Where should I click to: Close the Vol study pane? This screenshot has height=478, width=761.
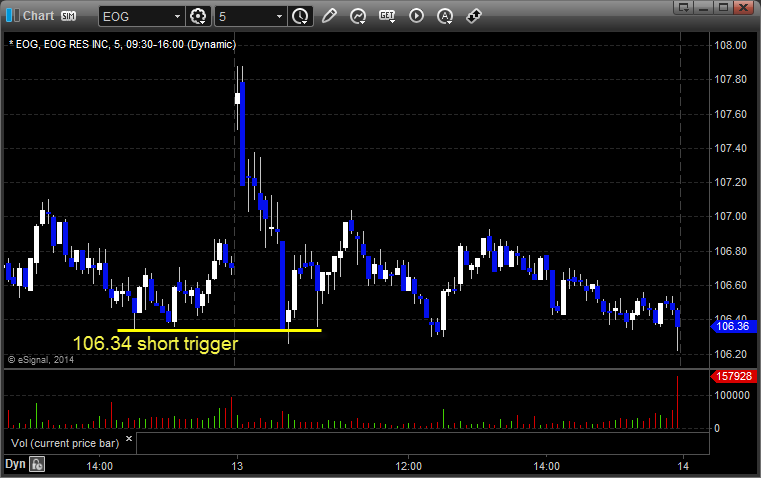coord(129,439)
